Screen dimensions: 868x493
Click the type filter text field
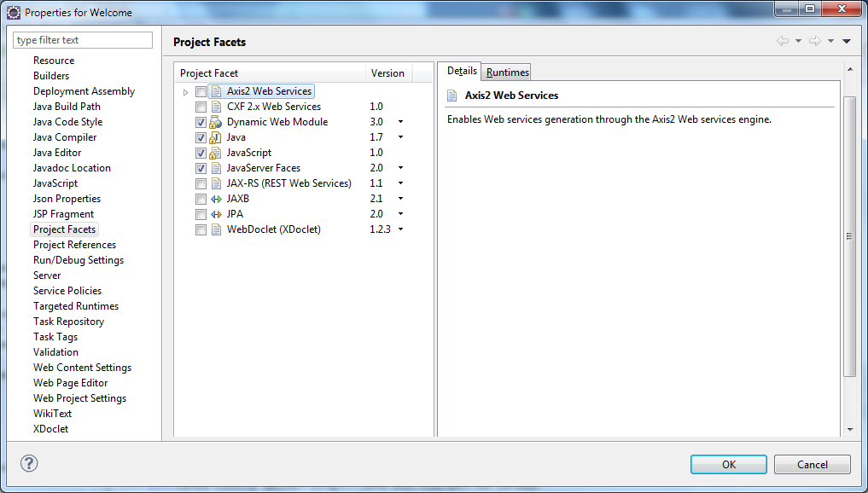point(83,40)
